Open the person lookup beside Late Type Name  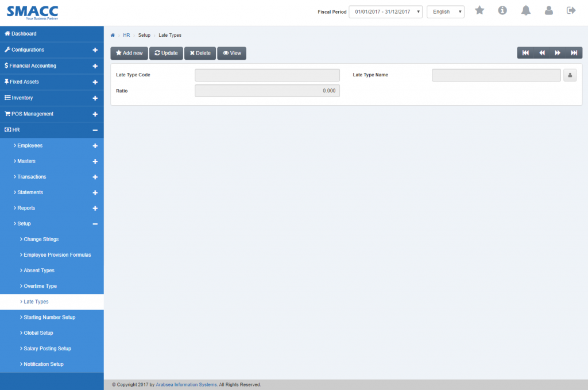570,75
